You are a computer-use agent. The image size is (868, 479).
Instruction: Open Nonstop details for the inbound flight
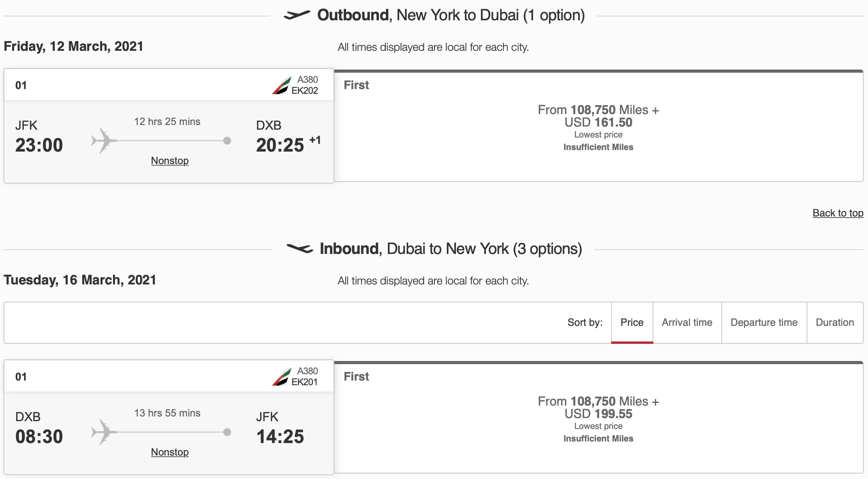(170, 452)
